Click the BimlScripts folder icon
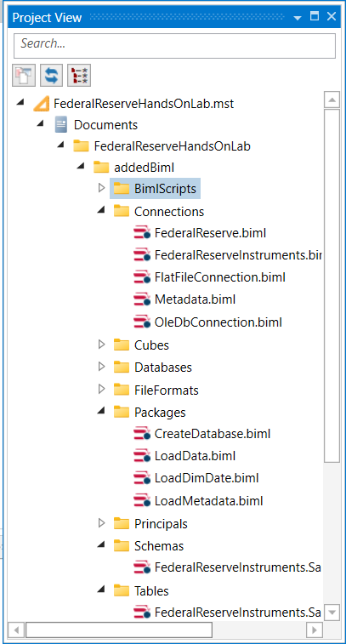Viewport: 346px width, 644px height. tap(122, 189)
